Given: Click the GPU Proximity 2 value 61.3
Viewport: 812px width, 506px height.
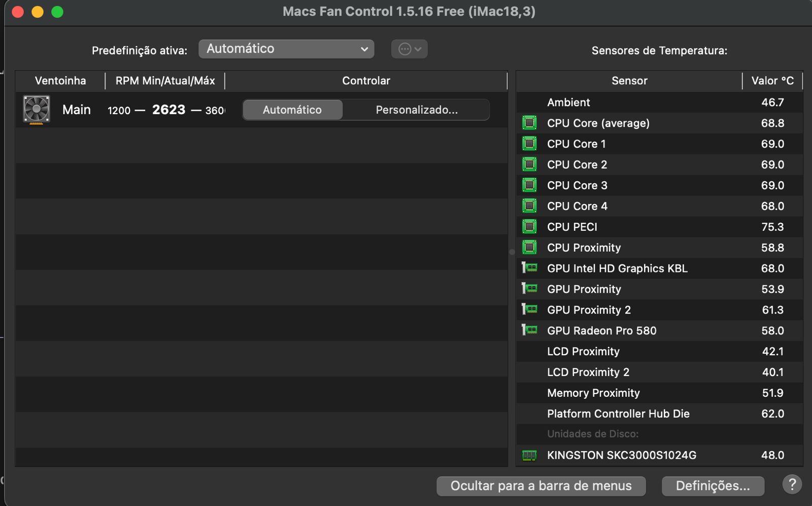Looking at the screenshot, I should tap(772, 310).
